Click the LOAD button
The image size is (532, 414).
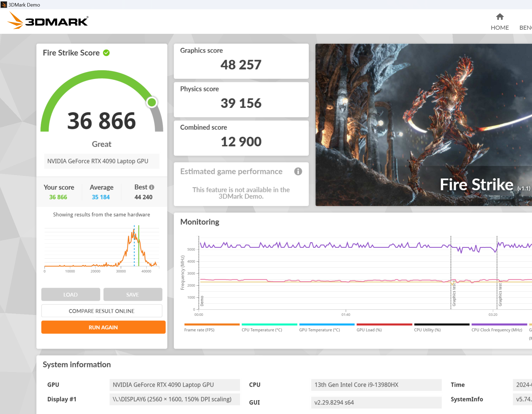point(71,295)
